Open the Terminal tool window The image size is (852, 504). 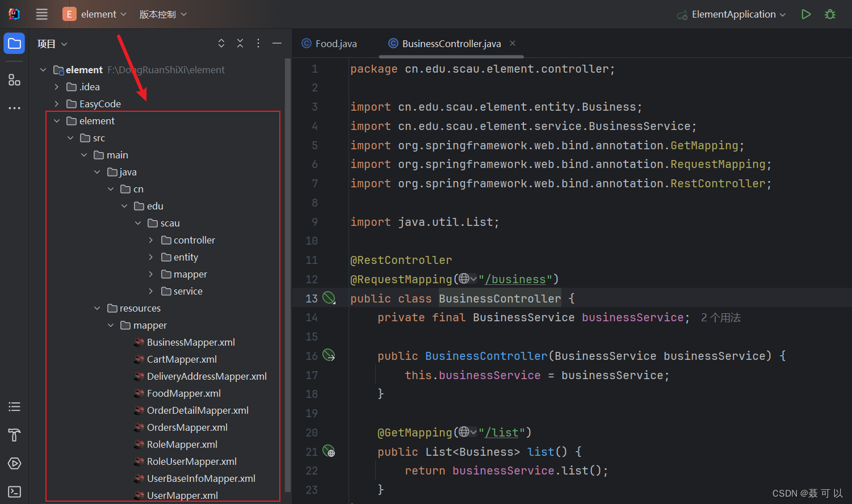pyautogui.click(x=14, y=492)
